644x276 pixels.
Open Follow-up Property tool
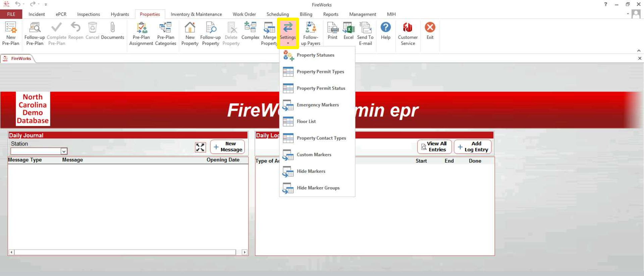(x=210, y=34)
